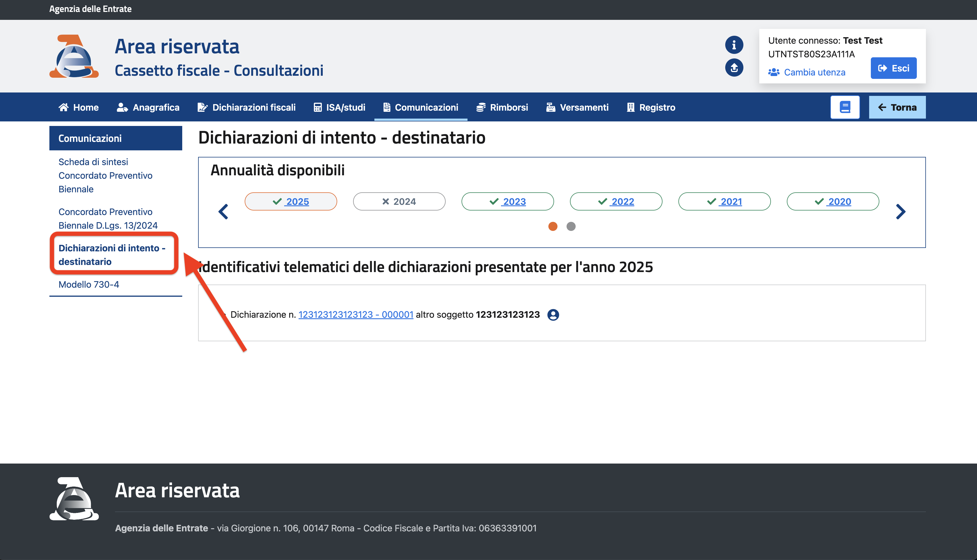Image resolution: width=977 pixels, height=560 pixels.
Task: Click the info circle icon in header
Action: pos(734,45)
